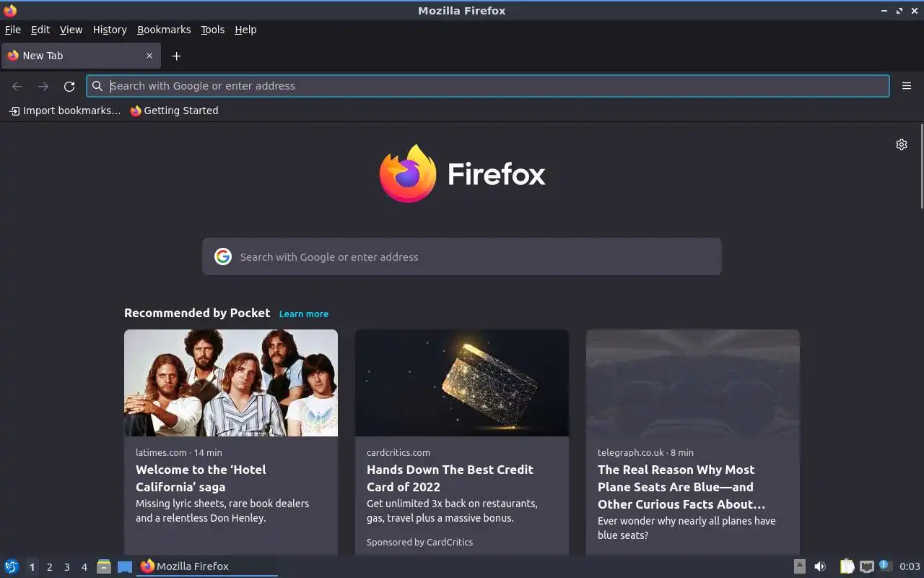Switch to workspace 1
Image resolution: width=924 pixels, height=578 pixels.
(32, 567)
